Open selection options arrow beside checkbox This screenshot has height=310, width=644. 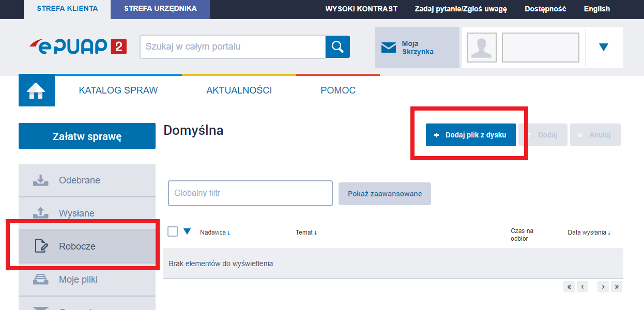click(187, 231)
